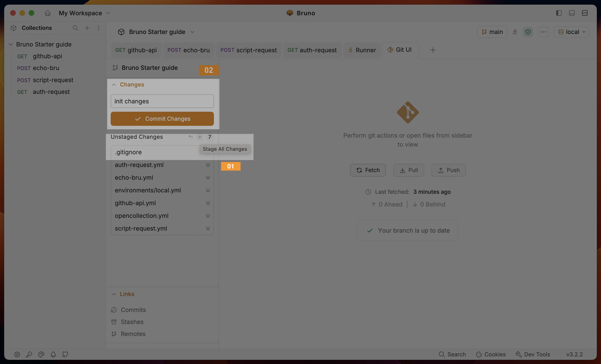Add new collection with plus icon

click(x=87, y=28)
